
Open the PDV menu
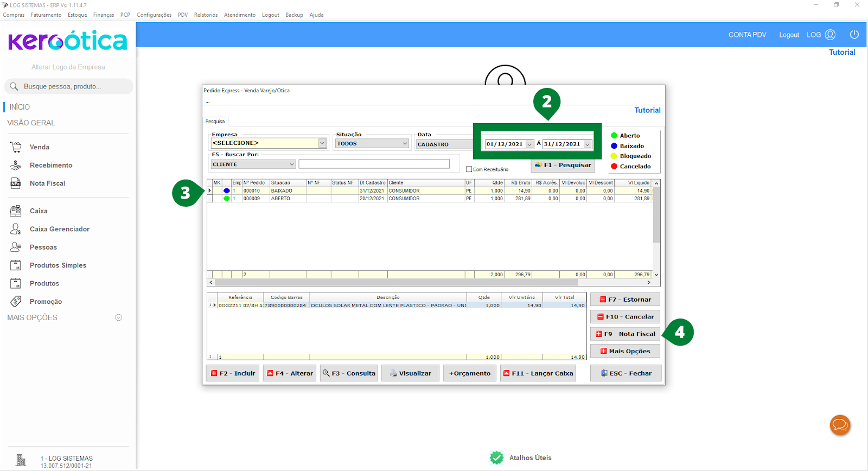coord(183,15)
